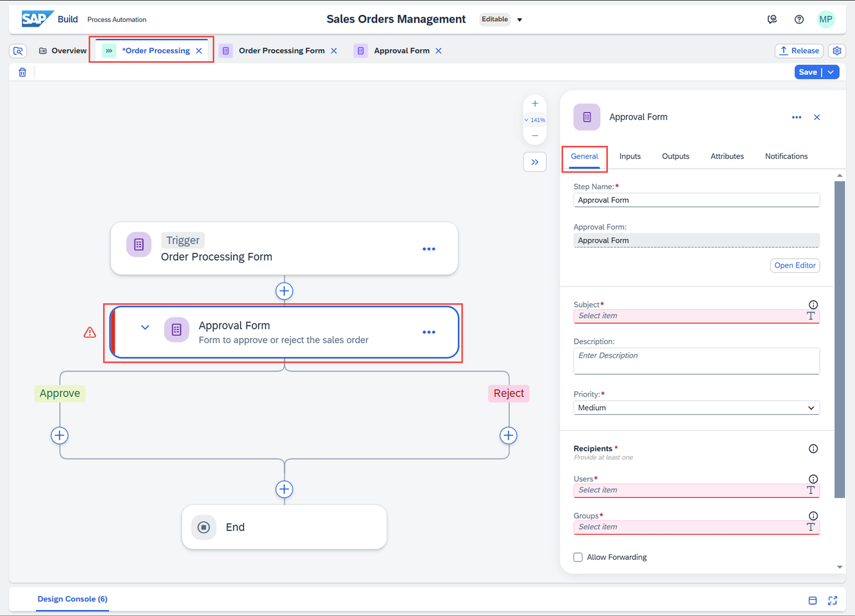Viewport: 855px width, 616px height.
Task: Open the Attributes tab
Action: (x=727, y=157)
